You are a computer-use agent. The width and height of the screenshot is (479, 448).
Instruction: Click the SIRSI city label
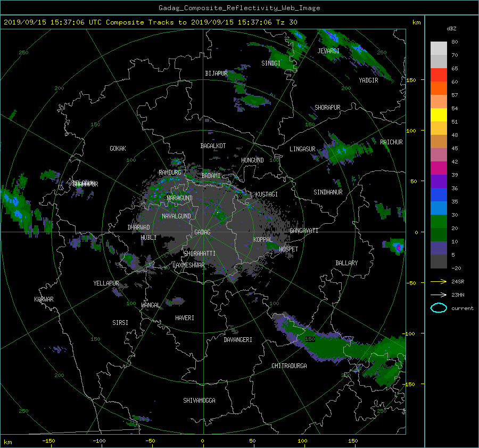point(120,323)
